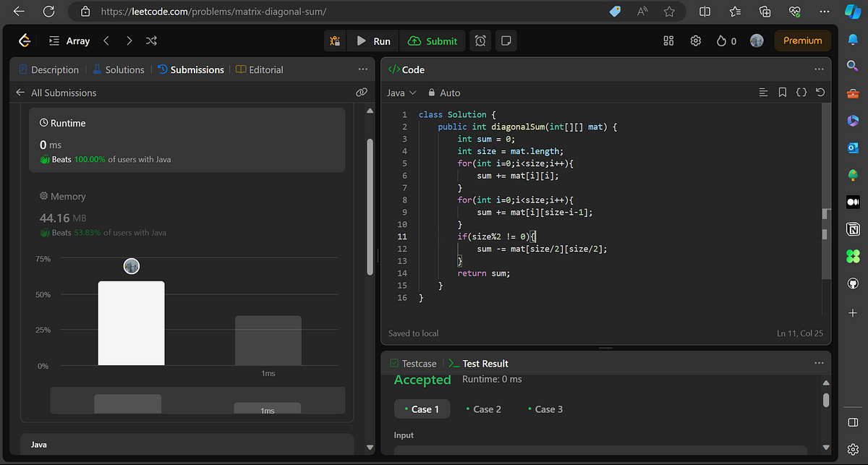Toggle browser split screen
The height and width of the screenshot is (465, 868).
pos(705,12)
